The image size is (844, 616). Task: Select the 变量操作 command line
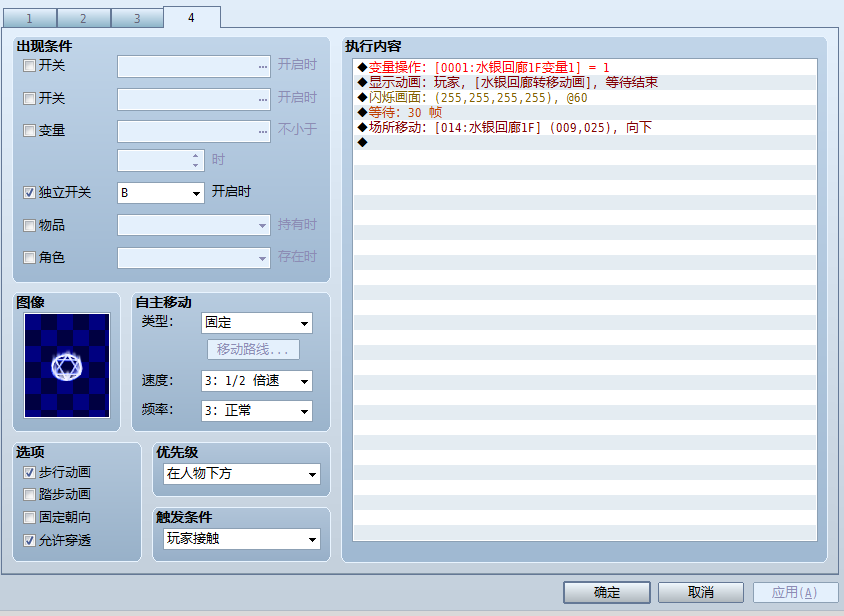[585, 67]
